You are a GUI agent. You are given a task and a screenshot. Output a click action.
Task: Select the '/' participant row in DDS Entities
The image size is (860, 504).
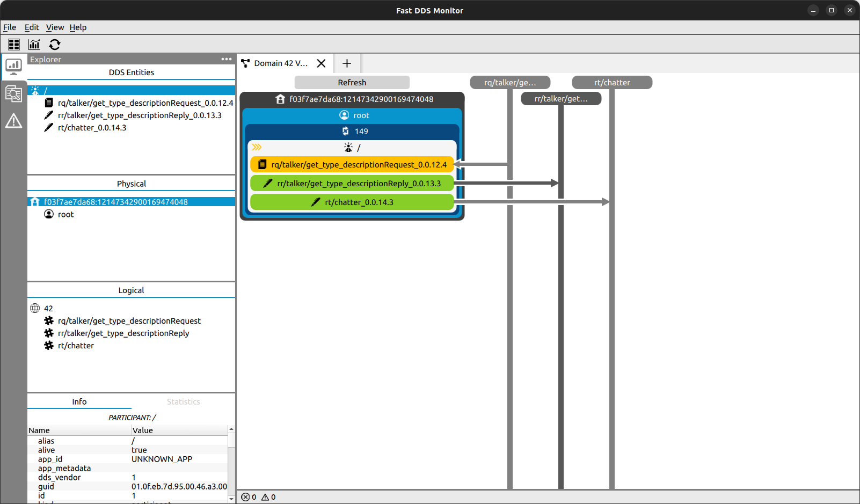[132, 90]
